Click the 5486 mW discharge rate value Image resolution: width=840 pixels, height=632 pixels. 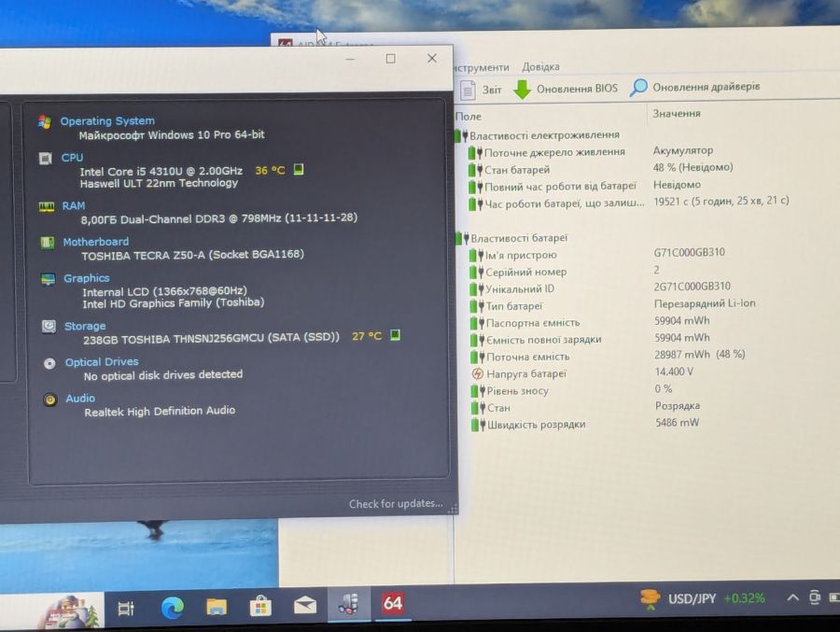coord(678,422)
